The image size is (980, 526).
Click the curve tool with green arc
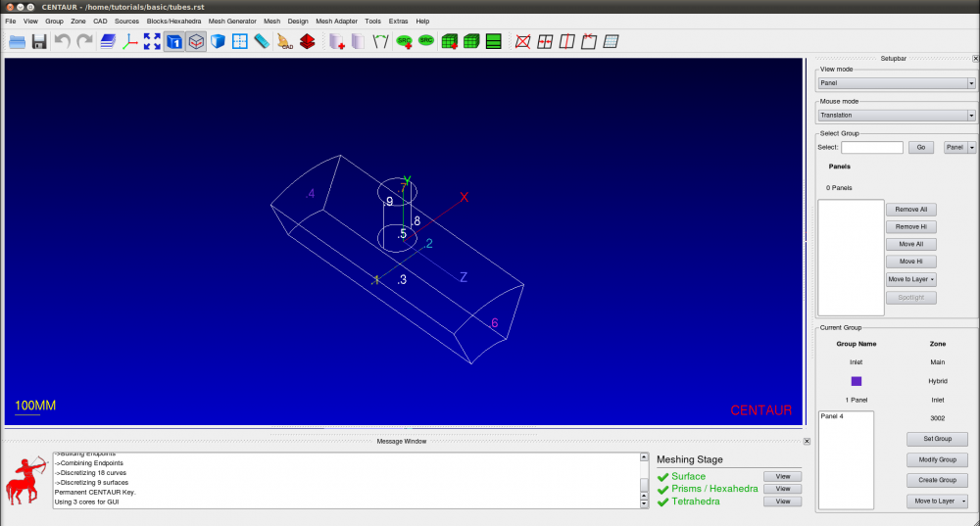(x=380, y=42)
